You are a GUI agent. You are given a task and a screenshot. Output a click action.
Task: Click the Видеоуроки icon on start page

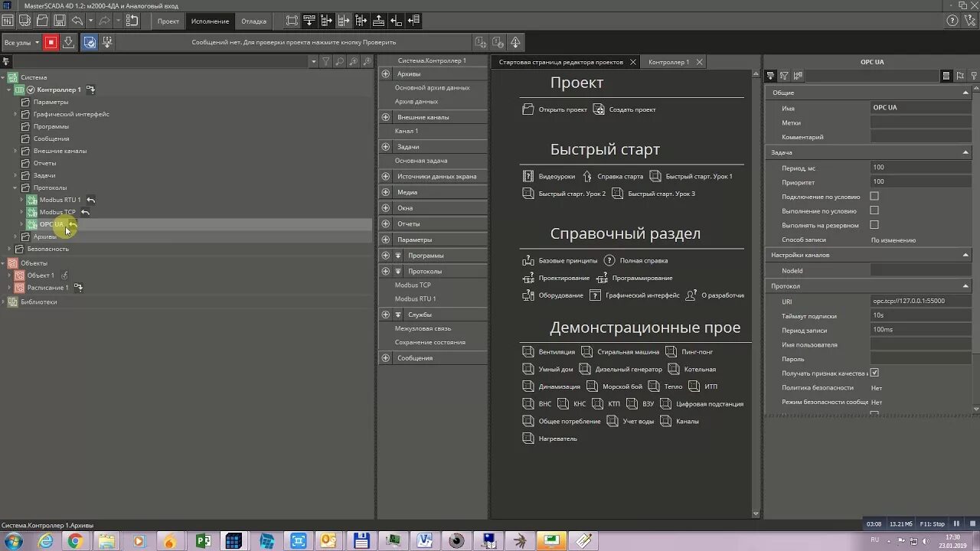point(528,176)
